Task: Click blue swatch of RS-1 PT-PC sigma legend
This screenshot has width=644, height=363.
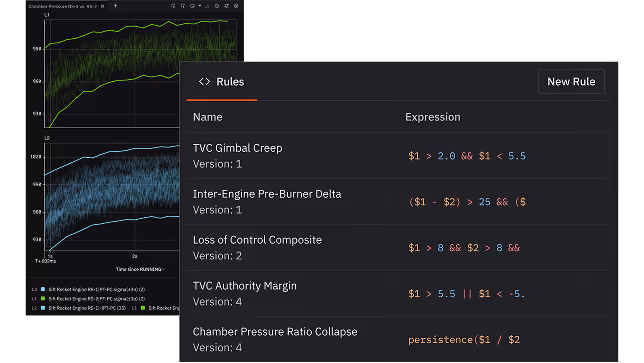Action: (x=43, y=289)
